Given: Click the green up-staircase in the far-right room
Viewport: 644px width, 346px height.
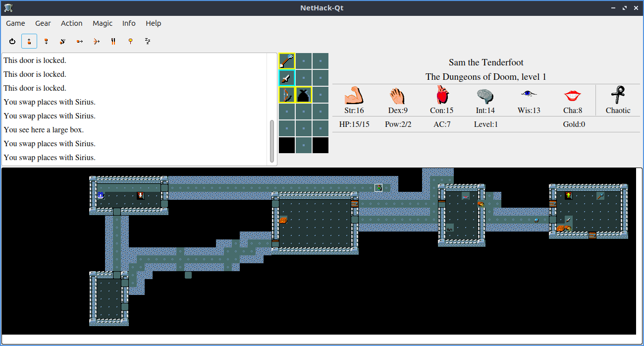Looking at the screenshot, I should pyautogui.click(x=568, y=196).
